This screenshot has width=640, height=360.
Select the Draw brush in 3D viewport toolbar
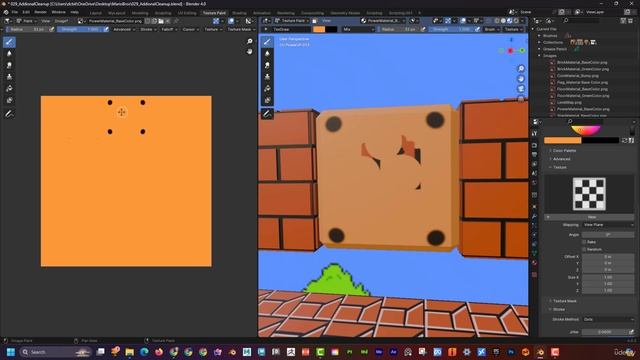267,42
